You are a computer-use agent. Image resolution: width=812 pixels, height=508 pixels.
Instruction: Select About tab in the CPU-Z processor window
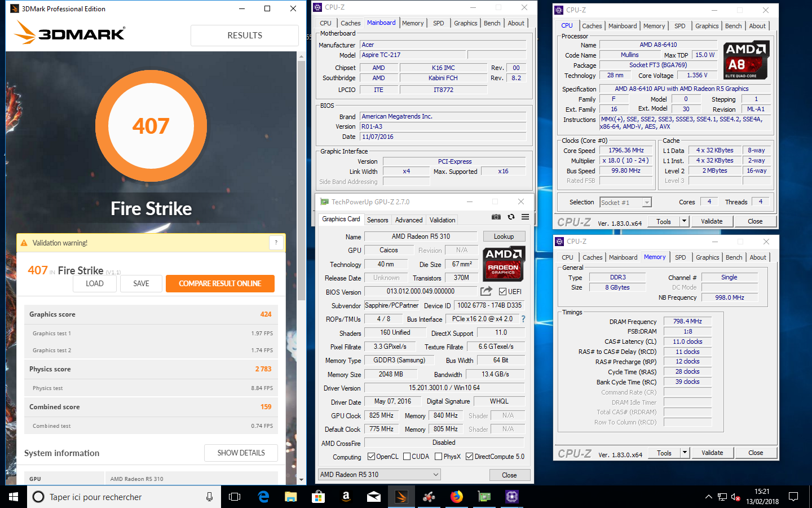point(757,26)
